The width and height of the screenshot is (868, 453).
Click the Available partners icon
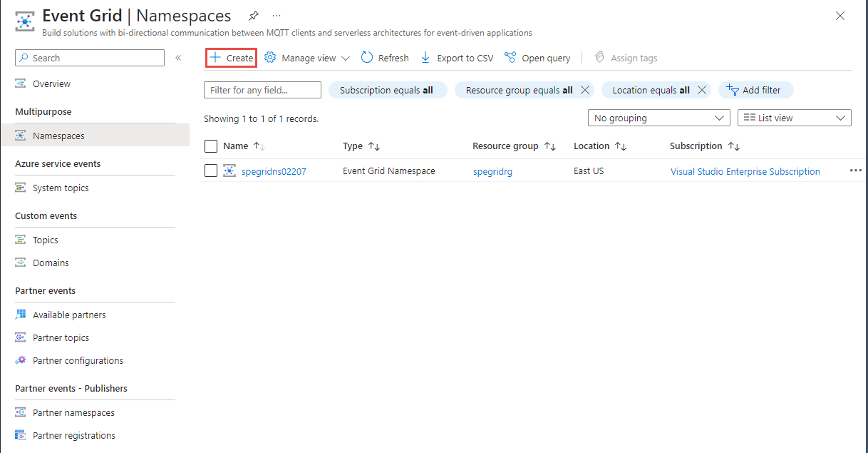click(x=21, y=315)
